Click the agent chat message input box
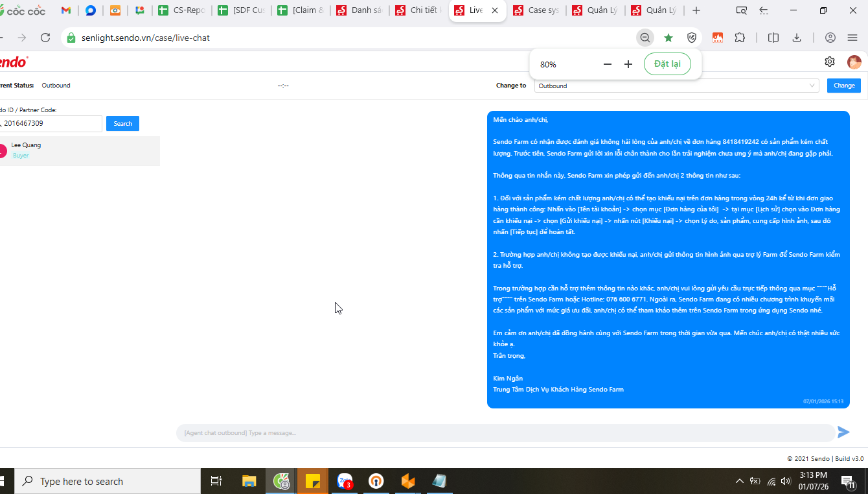Screen dimensions: 868x494 point(505,432)
